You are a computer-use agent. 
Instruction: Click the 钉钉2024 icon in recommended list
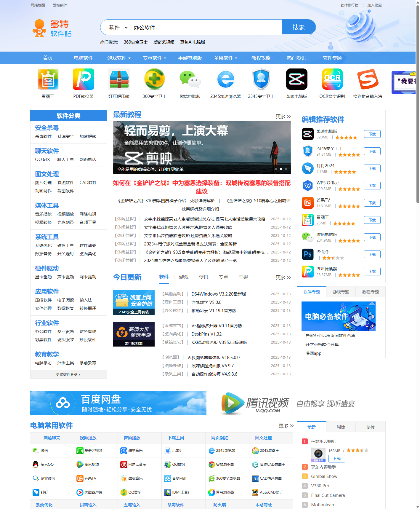[x=308, y=168]
